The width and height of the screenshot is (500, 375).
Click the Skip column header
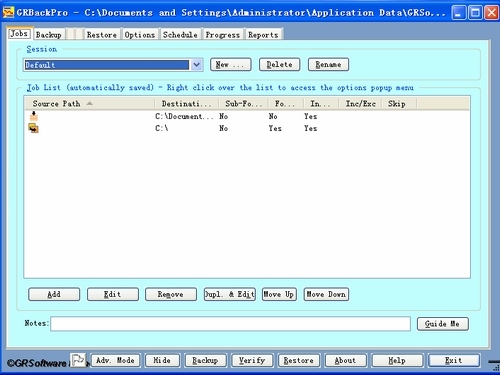pos(399,104)
